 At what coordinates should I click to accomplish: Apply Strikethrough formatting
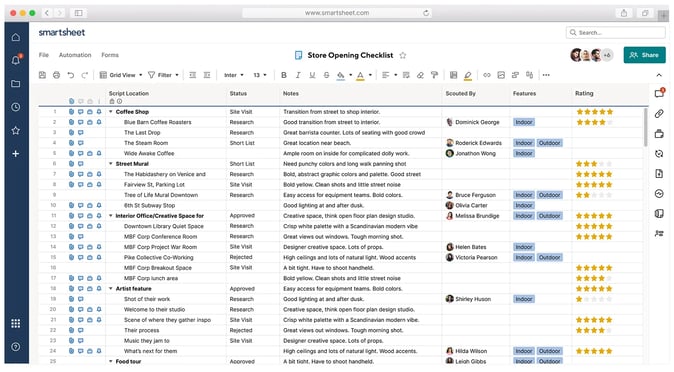click(x=326, y=75)
